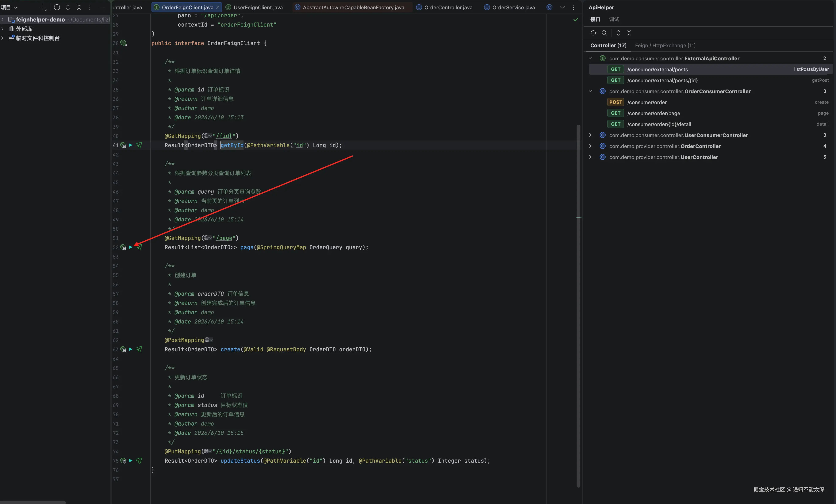
Task: Click the editor vertical scrollbar
Action: point(578,305)
